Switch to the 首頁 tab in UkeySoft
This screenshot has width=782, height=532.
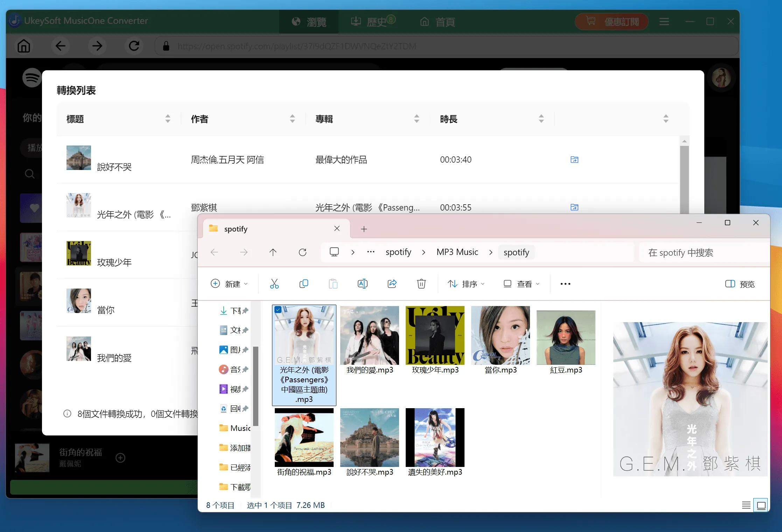point(438,22)
